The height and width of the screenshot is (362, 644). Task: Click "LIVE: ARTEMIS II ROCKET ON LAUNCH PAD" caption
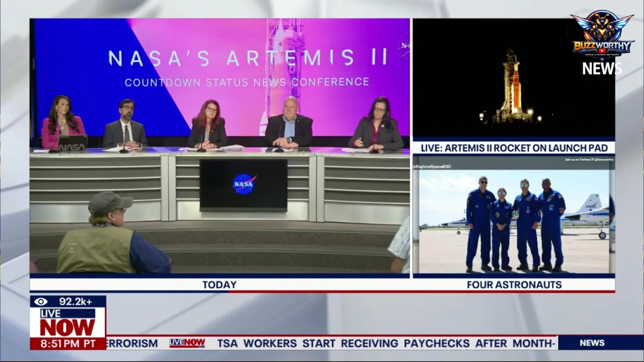tap(514, 148)
